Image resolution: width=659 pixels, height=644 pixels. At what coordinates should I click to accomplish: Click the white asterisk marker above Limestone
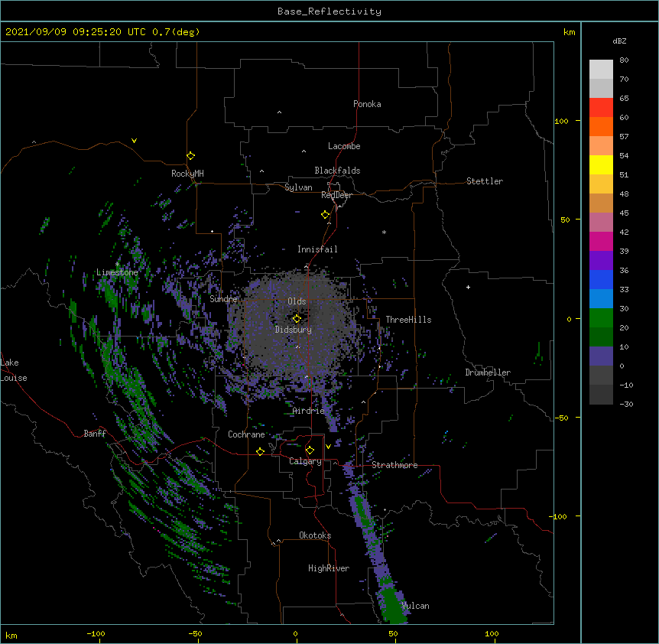point(117,264)
